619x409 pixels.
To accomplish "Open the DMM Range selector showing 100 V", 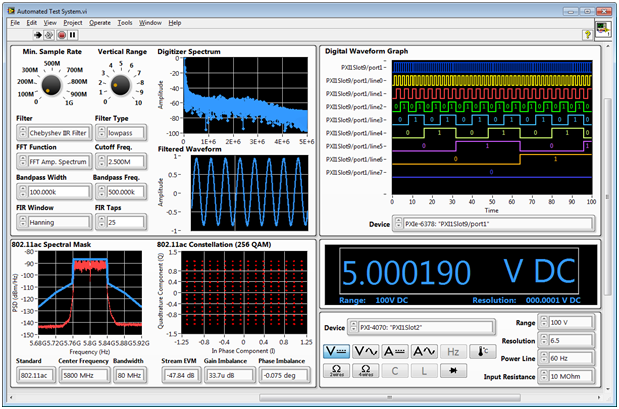I will tap(572, 323).
